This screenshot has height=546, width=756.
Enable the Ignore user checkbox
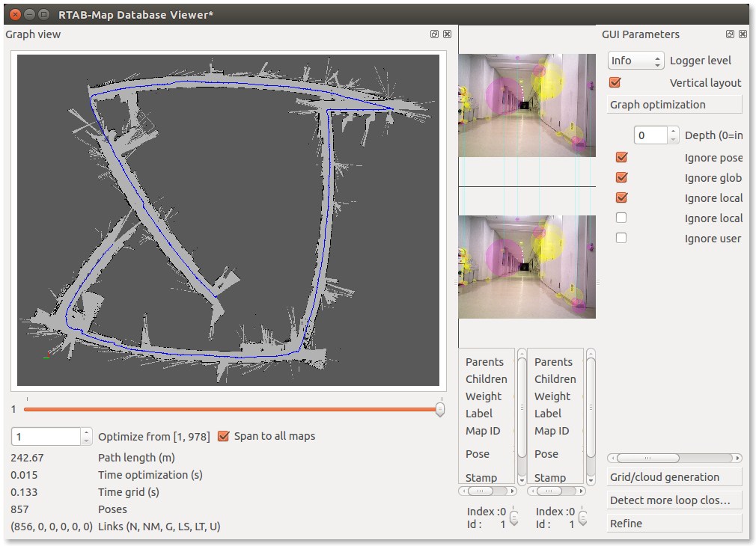(x=621, y=239)
